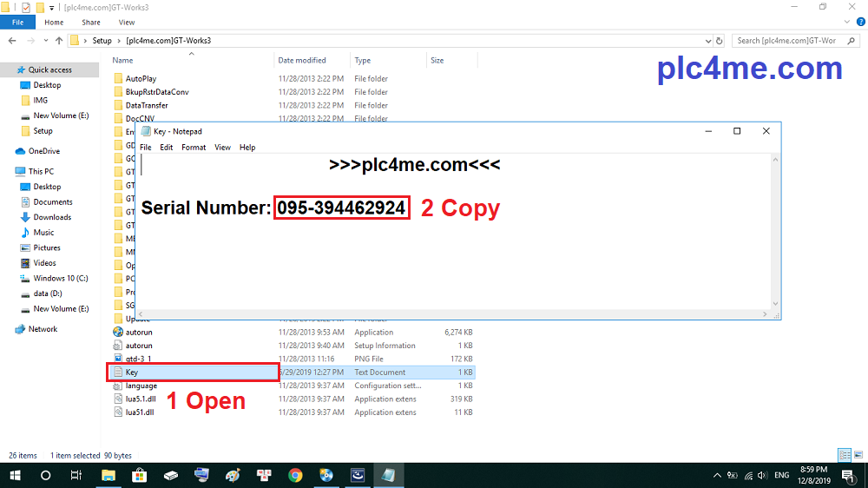The width and height of the screenshot is (868, 488).
Task: Open Task View on the taskbar
Action: tap(76, 475)
